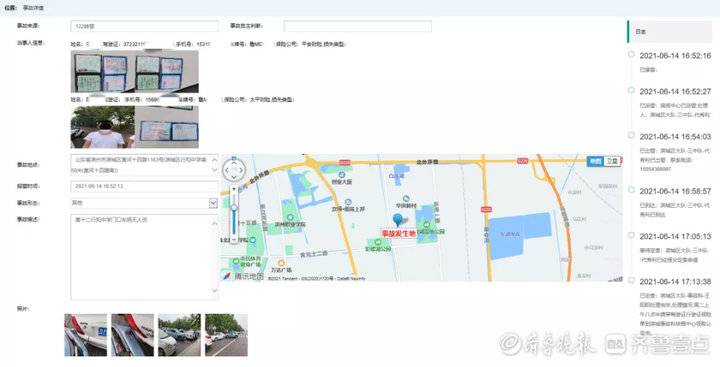The image size is (720, 367).
Task: Click the timeline dot for 16:52:27
Action: pyautogui.click(x=631, y=90)
